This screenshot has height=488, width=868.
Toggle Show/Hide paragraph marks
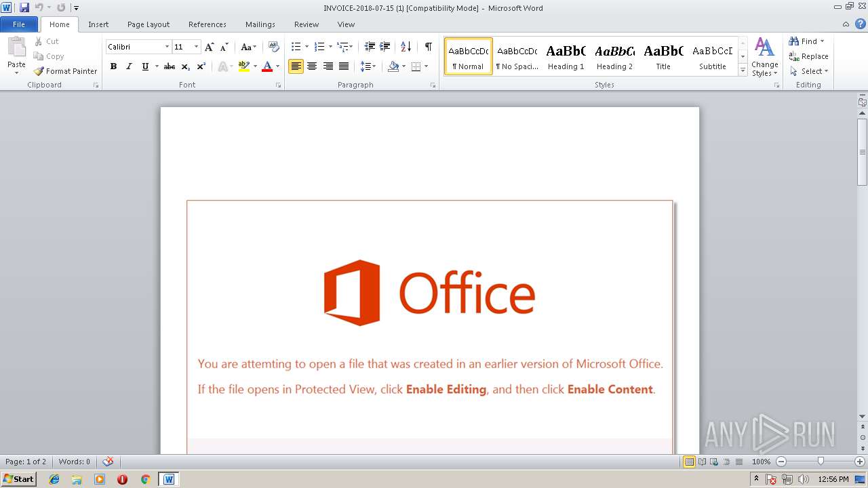pos(428,47)
